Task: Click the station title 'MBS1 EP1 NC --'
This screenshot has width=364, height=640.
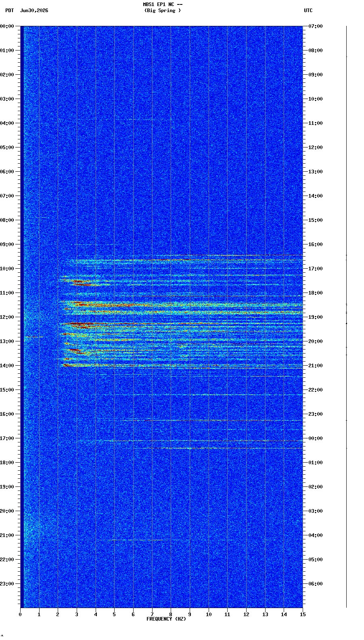Action: coord(163,4)
